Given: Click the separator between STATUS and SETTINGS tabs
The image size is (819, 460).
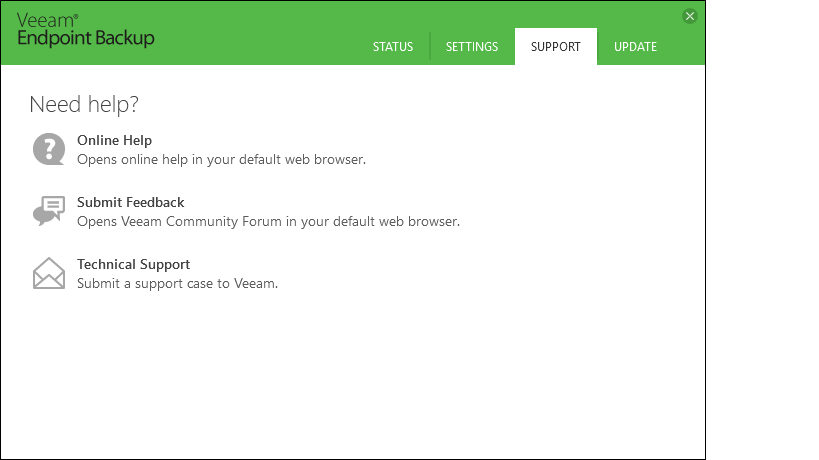Looking at the screenshot, I should [430, 47].
